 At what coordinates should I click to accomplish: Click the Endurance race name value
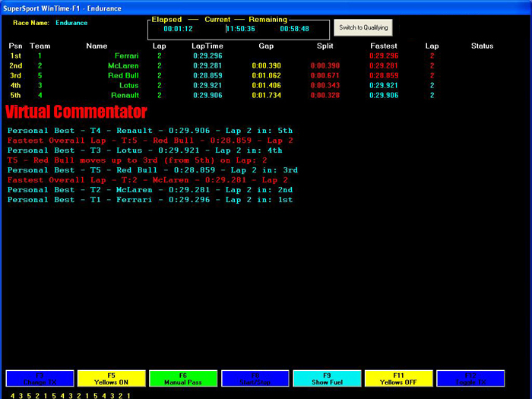click(71, 23)
